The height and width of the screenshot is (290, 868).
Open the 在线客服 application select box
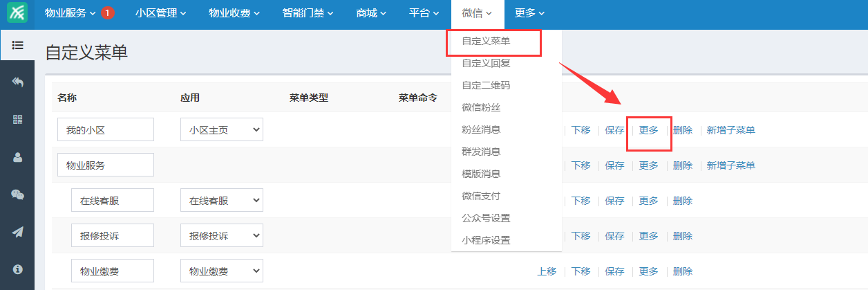[222, 201]
